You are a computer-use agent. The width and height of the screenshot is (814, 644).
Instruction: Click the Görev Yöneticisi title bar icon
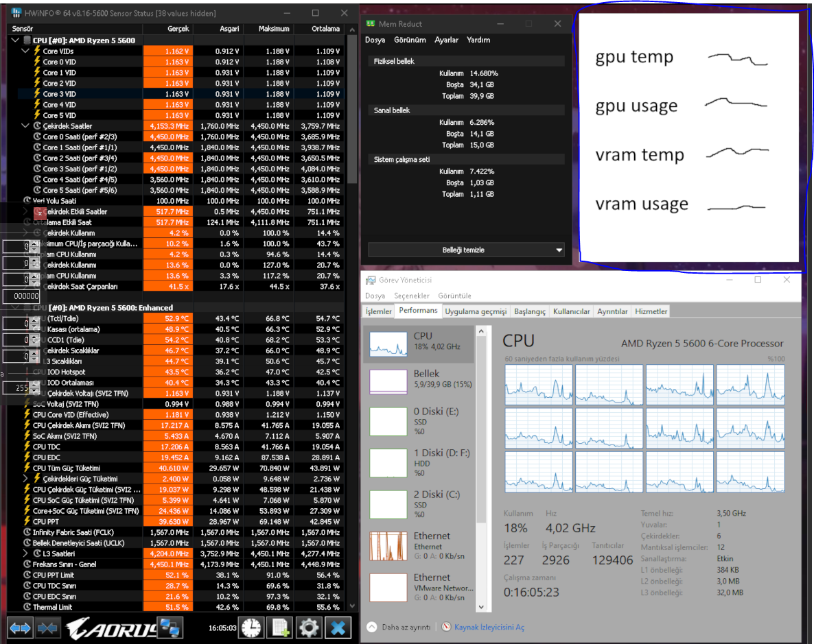pyautogui.click(x=371, y=281)
